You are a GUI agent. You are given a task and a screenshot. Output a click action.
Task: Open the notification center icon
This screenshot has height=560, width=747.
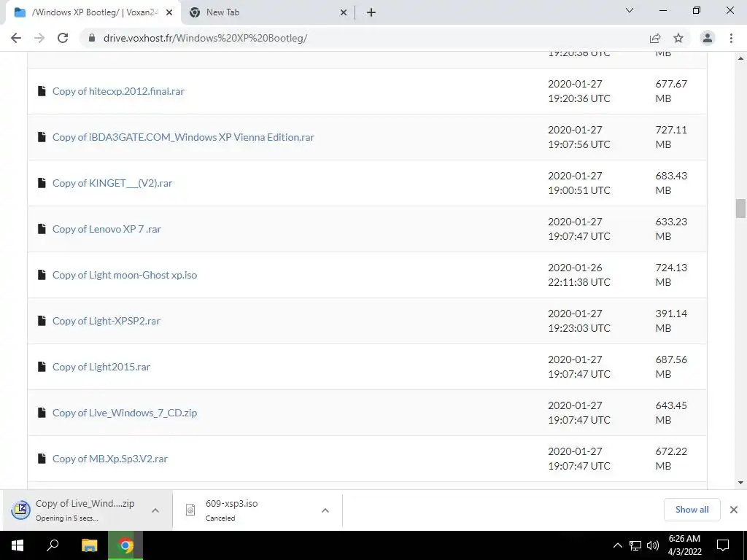point(723,545)
